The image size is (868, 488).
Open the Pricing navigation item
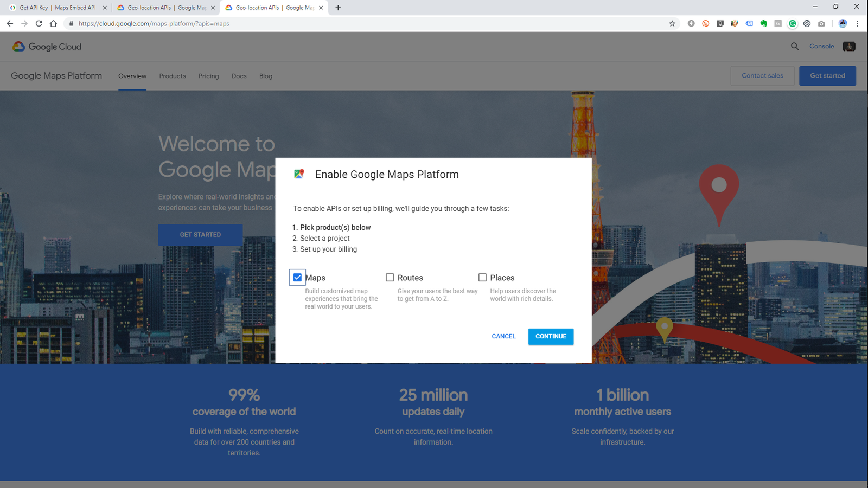(208, 76)
